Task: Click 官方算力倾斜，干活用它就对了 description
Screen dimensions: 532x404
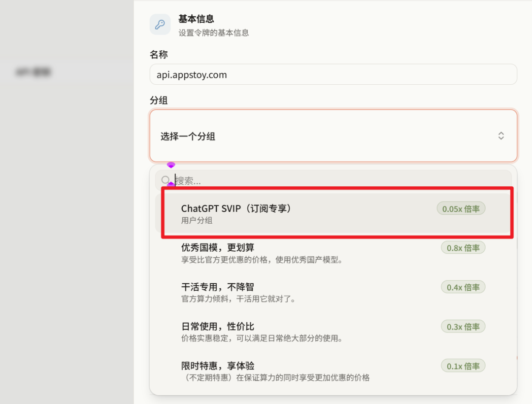Action: click(238, 299)
